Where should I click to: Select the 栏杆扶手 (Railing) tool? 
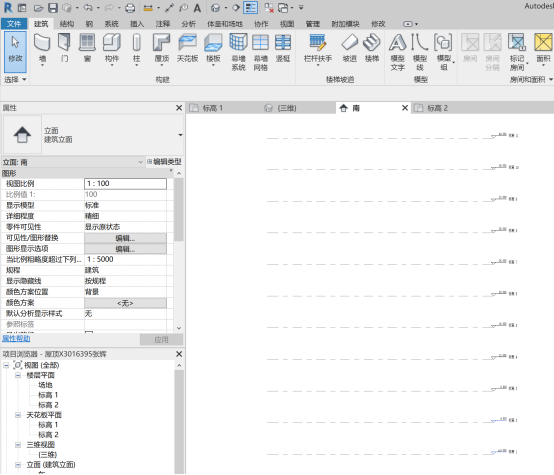(x=318, y=48)
